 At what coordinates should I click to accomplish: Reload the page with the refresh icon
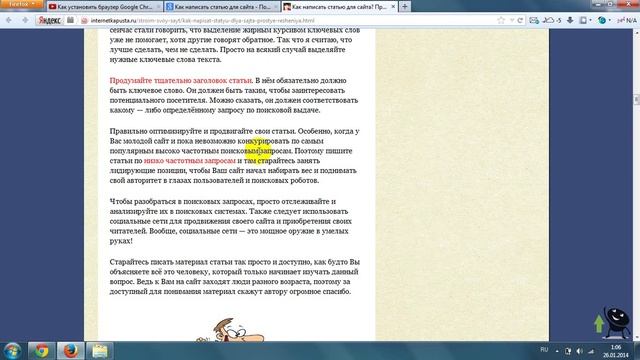[x=520, y=20]
